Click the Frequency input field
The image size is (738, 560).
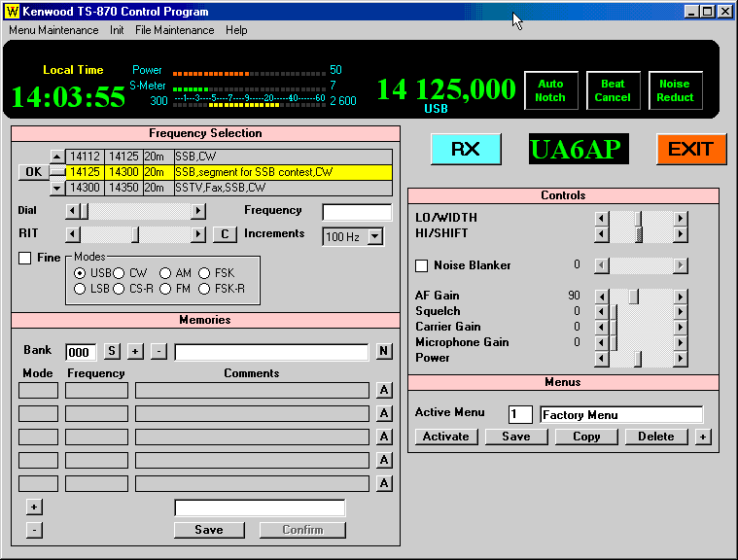tap(357, 212)
